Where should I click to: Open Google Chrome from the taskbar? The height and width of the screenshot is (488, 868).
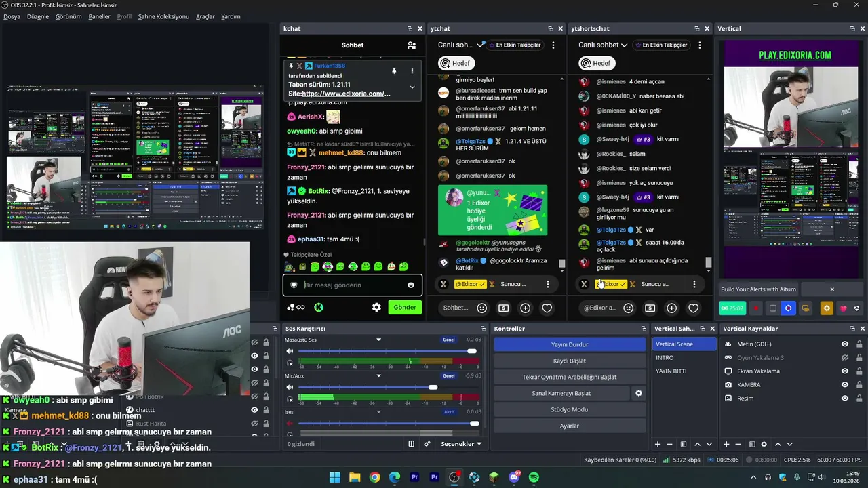coord(374,478)
